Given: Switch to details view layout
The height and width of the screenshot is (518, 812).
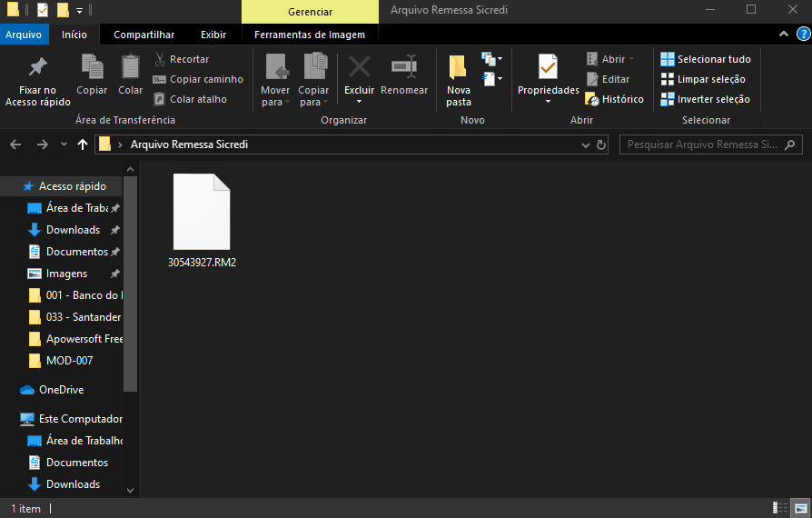Looking at the screenshot, I should pos(780,508).
